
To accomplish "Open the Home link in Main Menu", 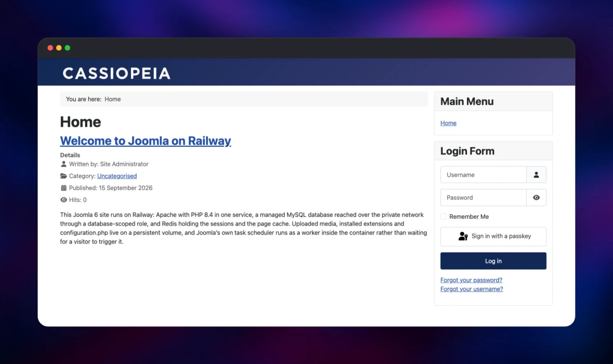I will tap(448, 123).
